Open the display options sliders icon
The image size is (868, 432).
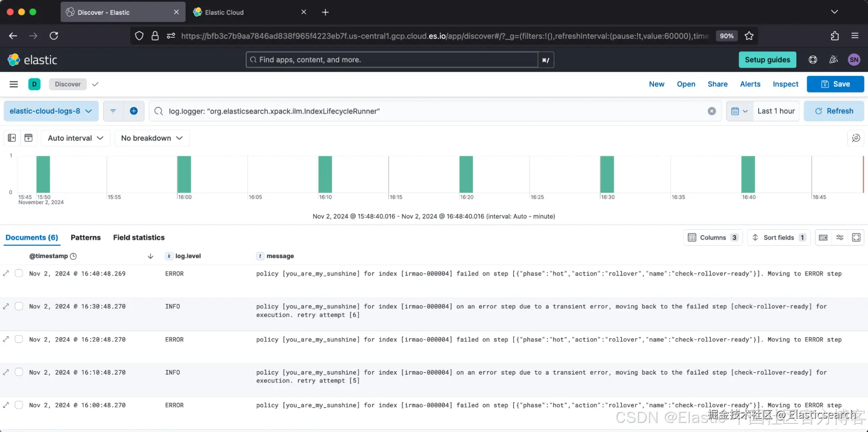[840, 237]
